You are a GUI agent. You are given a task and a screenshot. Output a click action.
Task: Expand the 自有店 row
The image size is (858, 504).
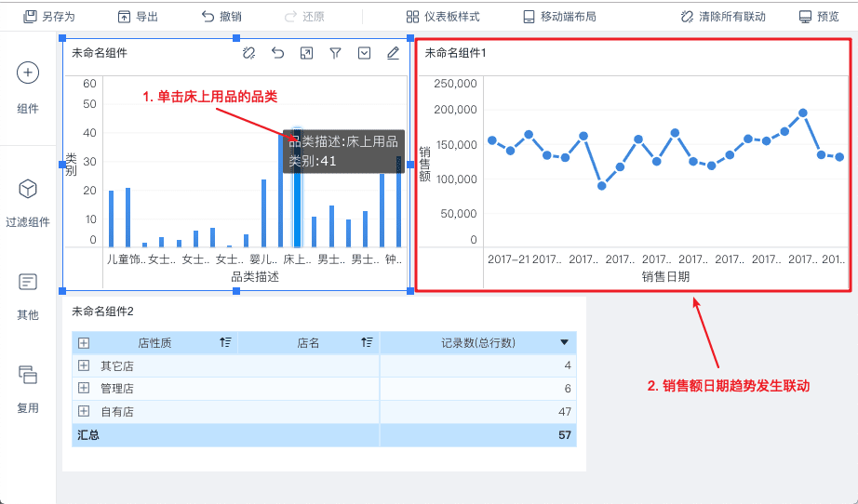[x=84, y=411]
